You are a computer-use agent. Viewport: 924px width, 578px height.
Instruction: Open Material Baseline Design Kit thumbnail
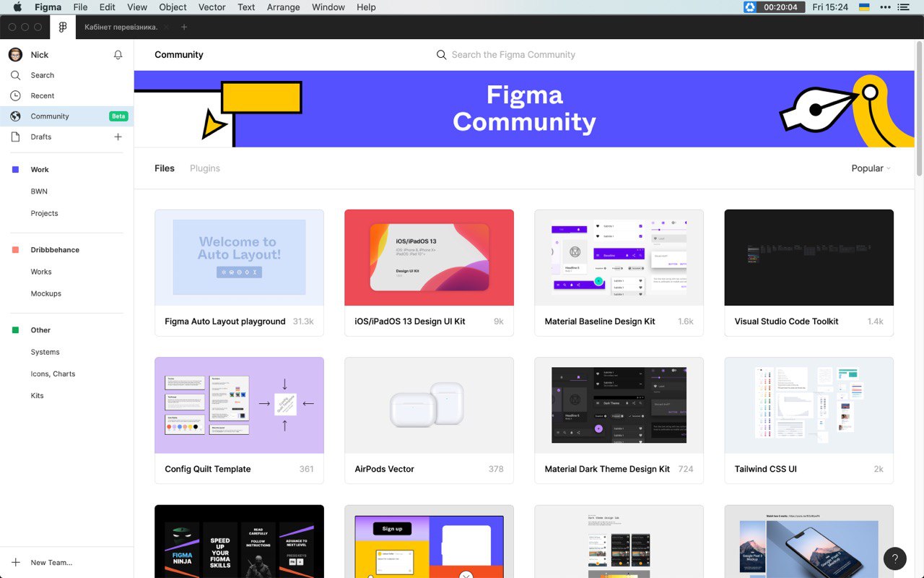coord(619,258)
